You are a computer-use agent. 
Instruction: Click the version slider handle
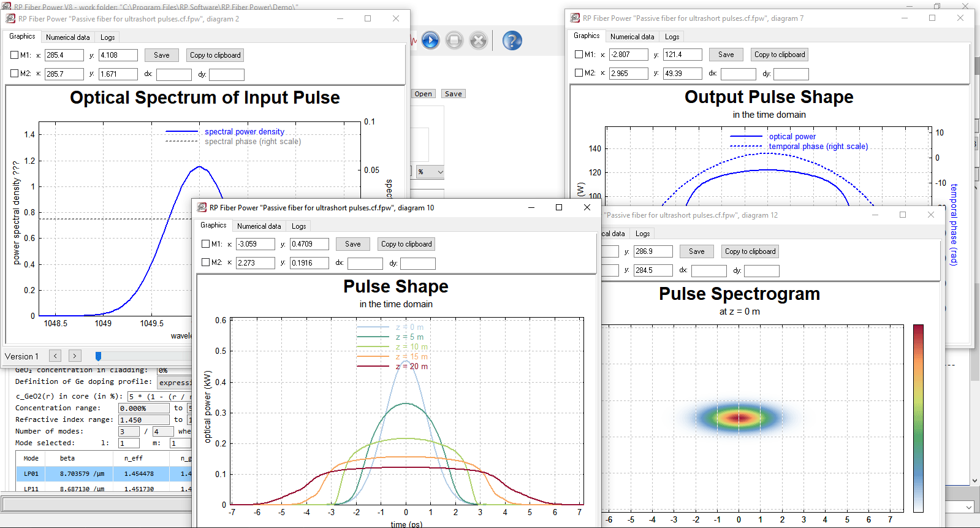(x=98, y=356)
